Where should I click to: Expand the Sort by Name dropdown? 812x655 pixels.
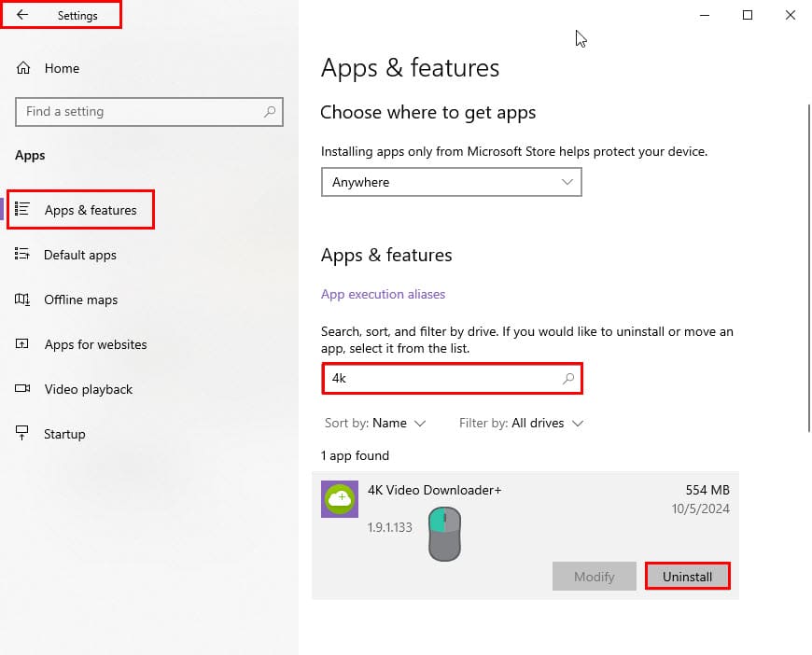pyautogui.click(x=375, y=423)
